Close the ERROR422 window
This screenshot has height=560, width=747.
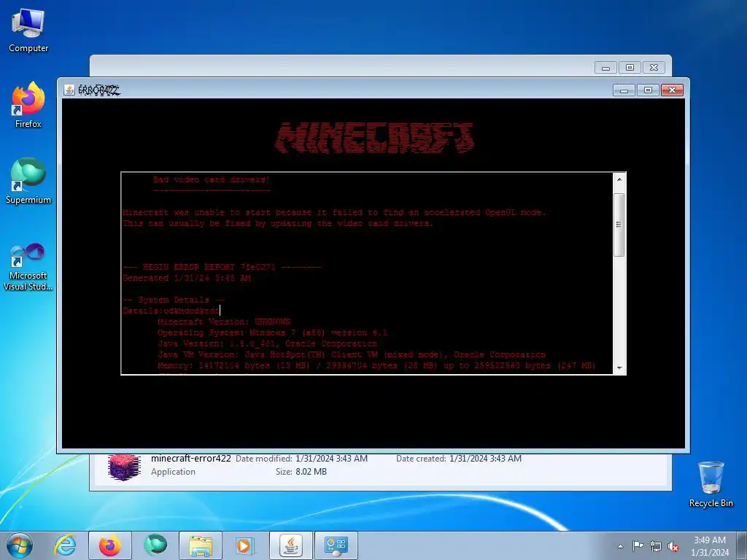[x=672, y=90]
